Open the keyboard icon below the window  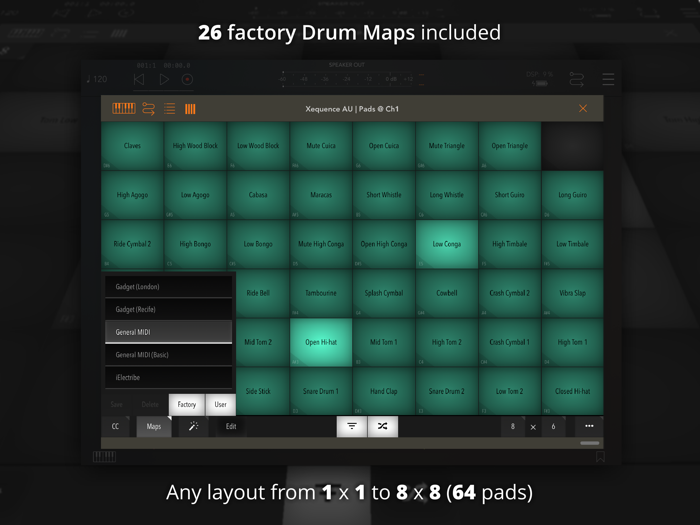point(104,457)
